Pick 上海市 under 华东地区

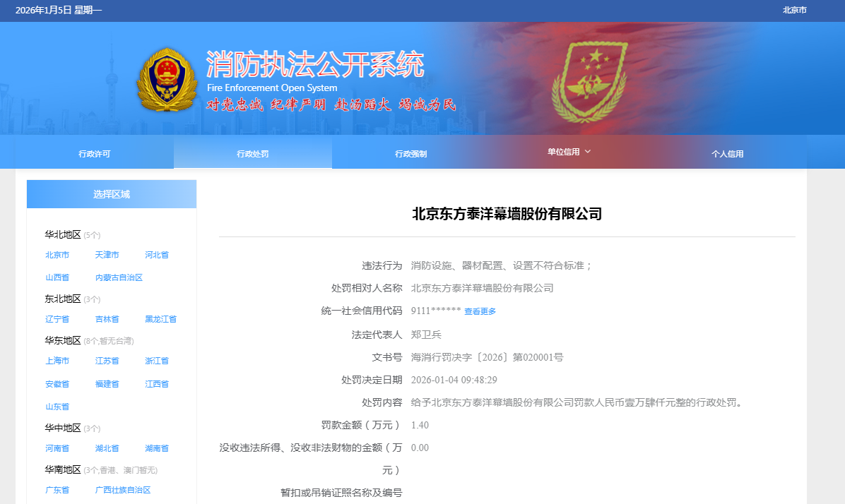tap(57, 361)
